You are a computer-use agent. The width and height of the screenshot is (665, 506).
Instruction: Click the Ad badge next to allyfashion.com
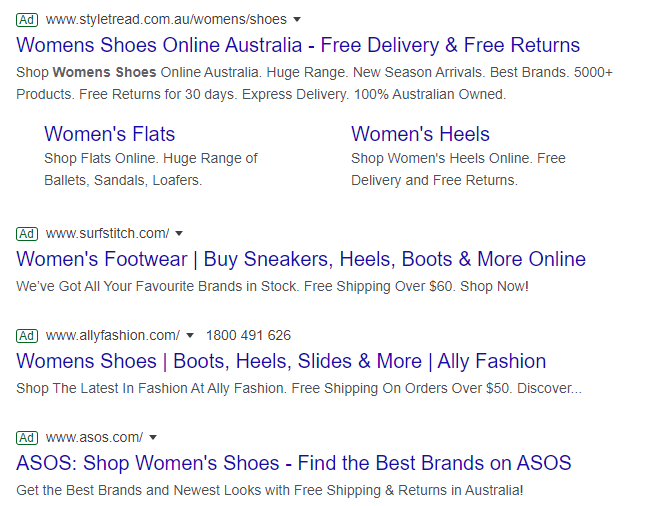(27, 335)
